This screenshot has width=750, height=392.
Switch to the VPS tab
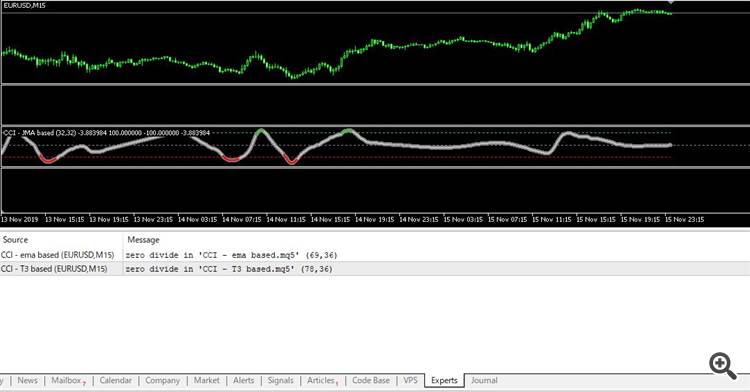(410, 381)
